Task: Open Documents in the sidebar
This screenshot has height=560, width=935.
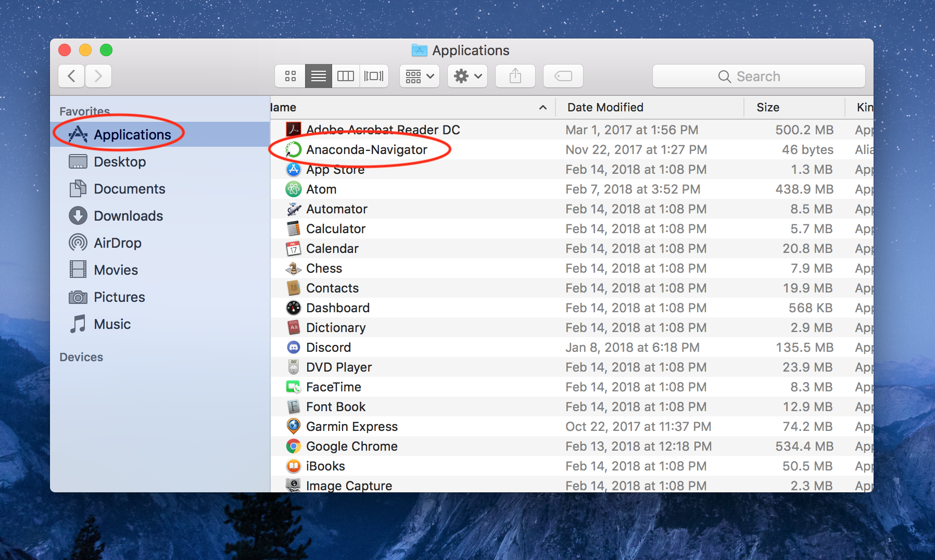Action: click(x=160, y=189)
